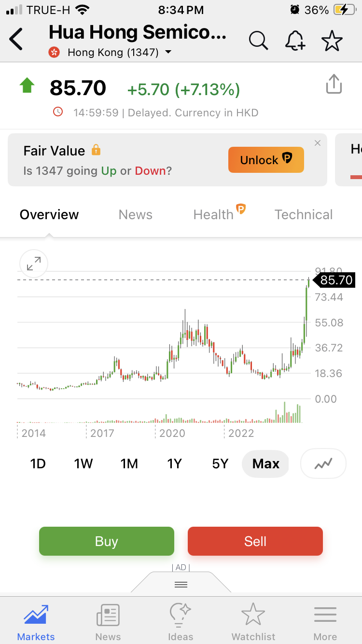Tap the green up arrow indicator
Image resolution: width=362 pixels, height=644 pixels.
(27, 86)
